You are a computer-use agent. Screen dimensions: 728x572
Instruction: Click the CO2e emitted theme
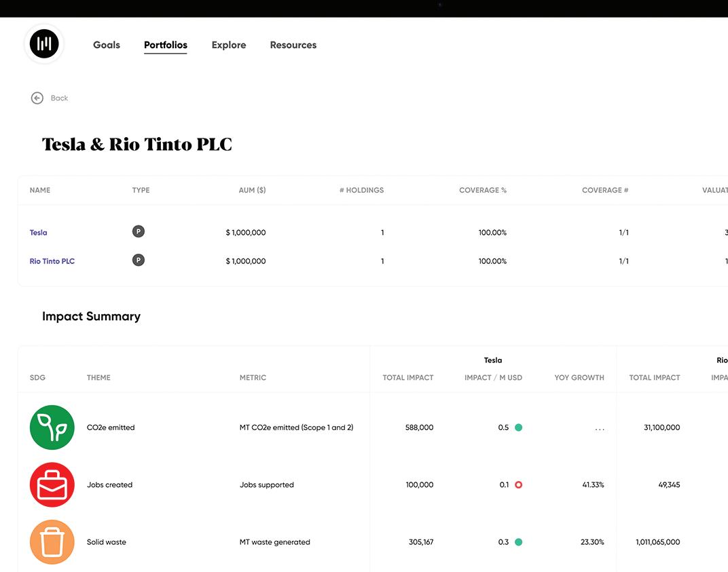111,427
